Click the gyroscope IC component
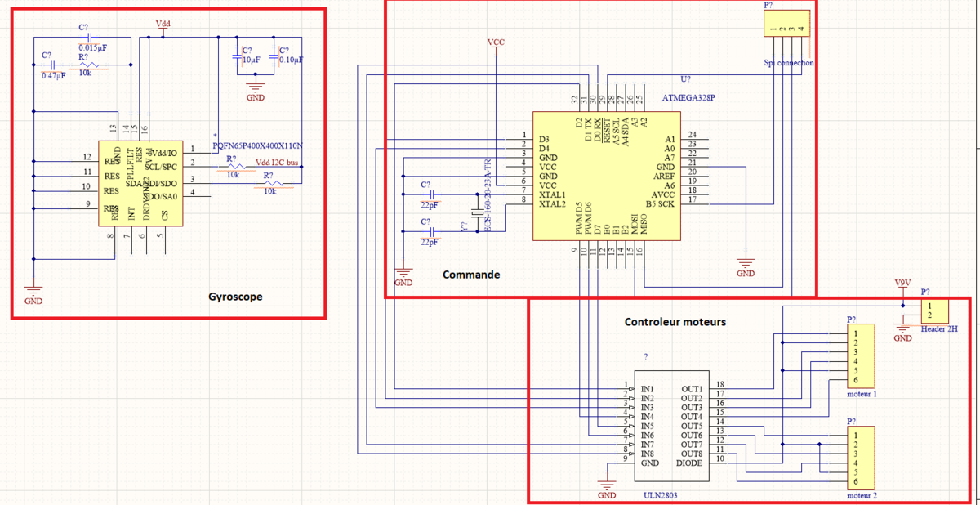 (x=140, y=184)
